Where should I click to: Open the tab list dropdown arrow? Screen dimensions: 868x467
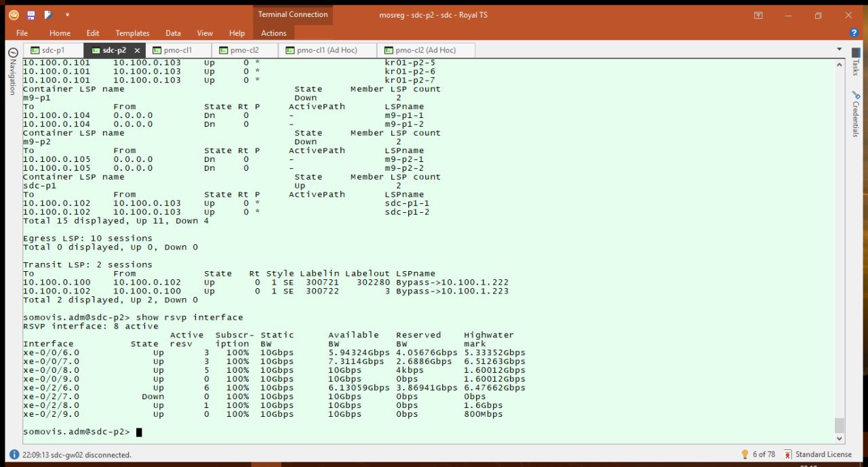(x=839, y=50)
